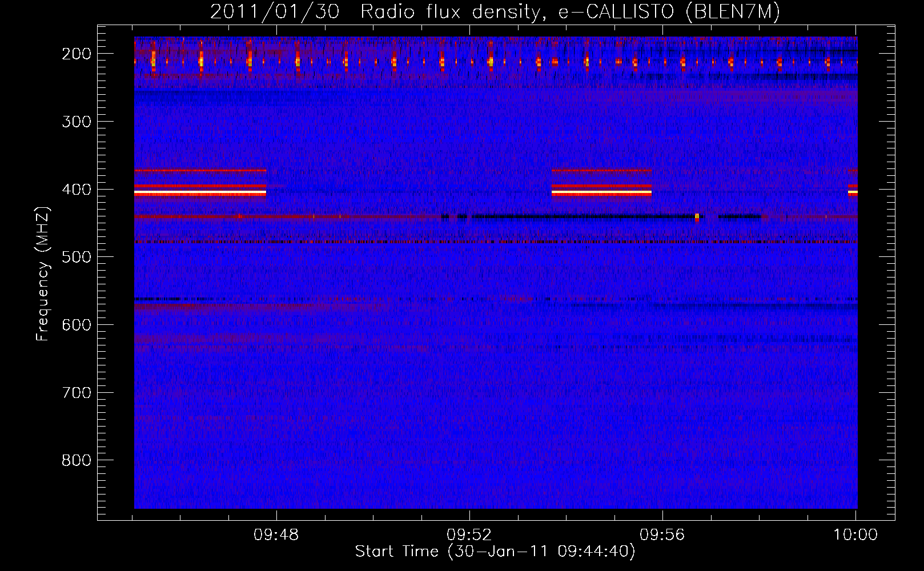Viewport: 924px width, 571px height.
Task: Click the plot title 2011/01/30 Radio flux density
Action: (x=495, y=12)
